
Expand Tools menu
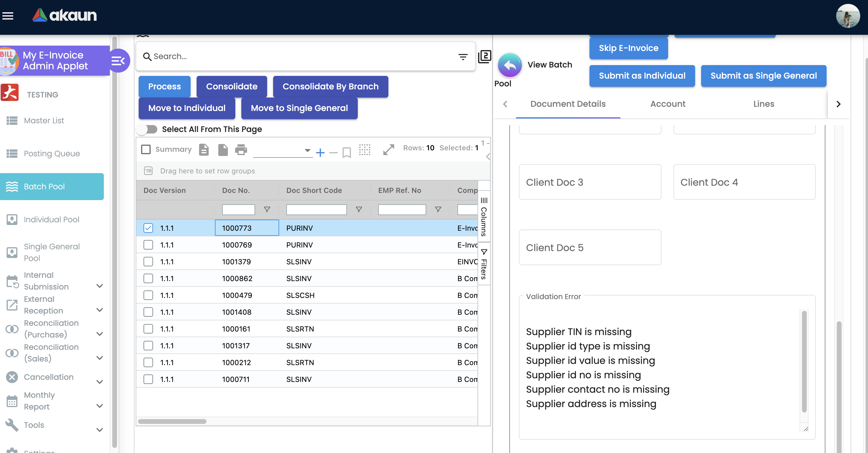point(99,430)
